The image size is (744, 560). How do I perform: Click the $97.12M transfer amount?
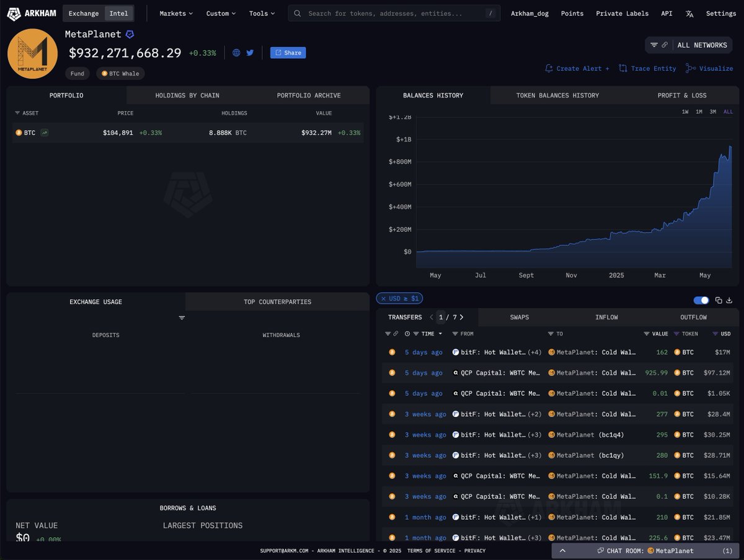point(717,373)
